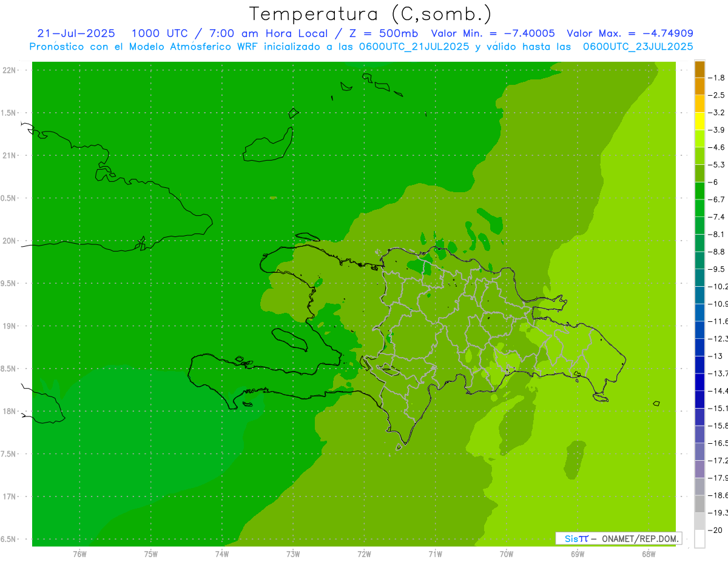The height and width of the screenshot is (562, 728).
Task: Click the -7.4 legend value
Action: pos(716,216)
